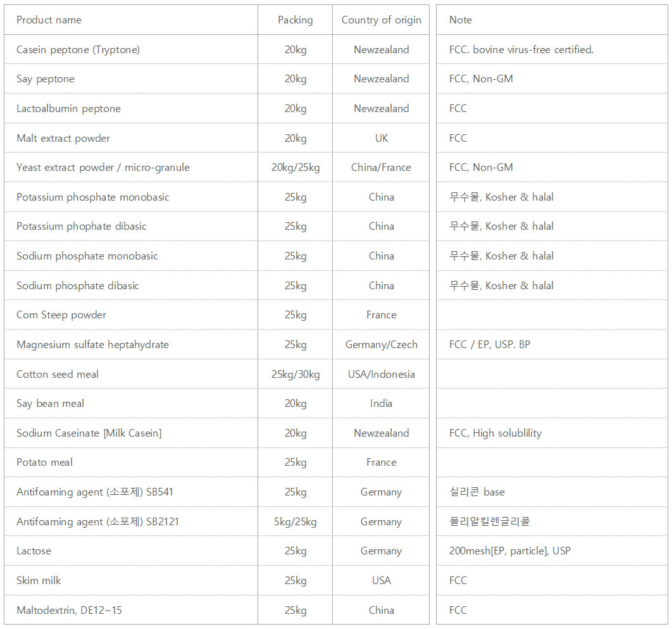Image resolution: width=672 pixels, height=629 pixels.
Task: Select the Say peptone row name
Action: coord(46,79)
